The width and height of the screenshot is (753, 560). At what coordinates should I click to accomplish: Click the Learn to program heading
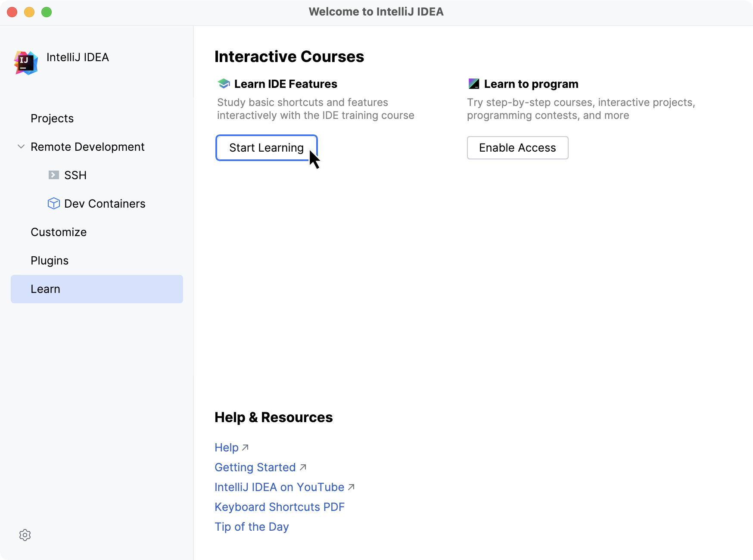[x=531, y=84]
